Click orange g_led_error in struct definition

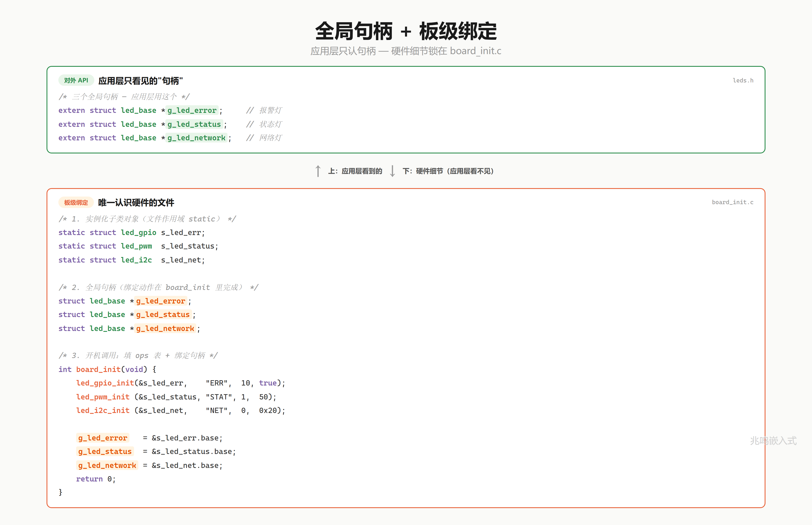click(161, 301)
